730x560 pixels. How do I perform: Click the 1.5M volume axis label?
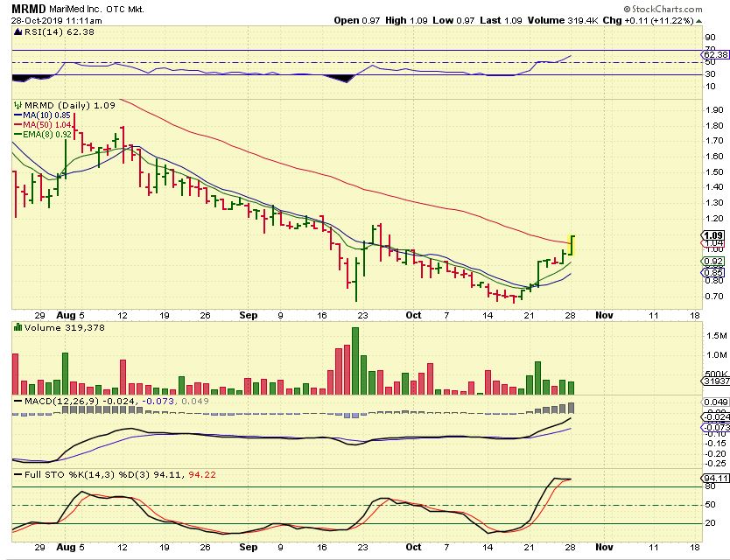(717, 336)
